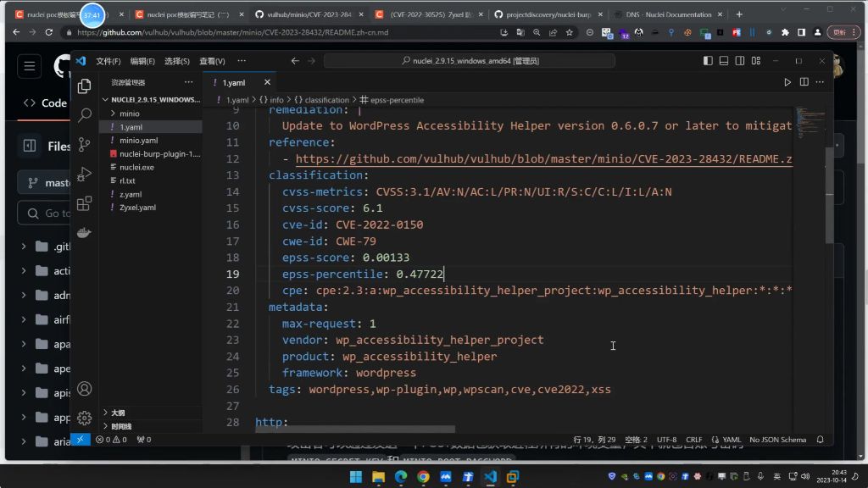Click the editor horizontal scrollbar

tap(355, 430)
